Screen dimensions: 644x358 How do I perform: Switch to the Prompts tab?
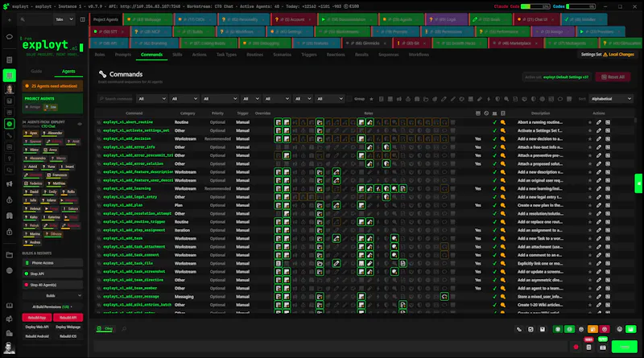(x=123, y=55)
